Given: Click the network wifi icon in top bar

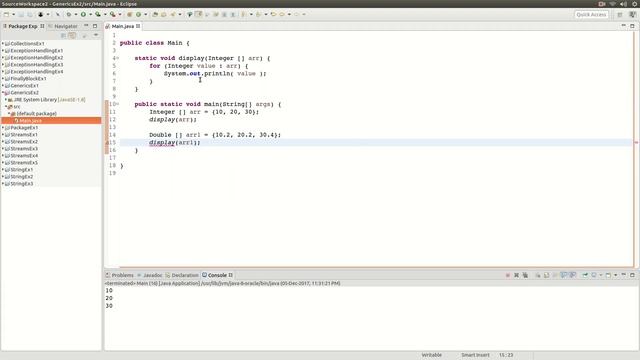Looking at the screenshot, I should 612,4.
